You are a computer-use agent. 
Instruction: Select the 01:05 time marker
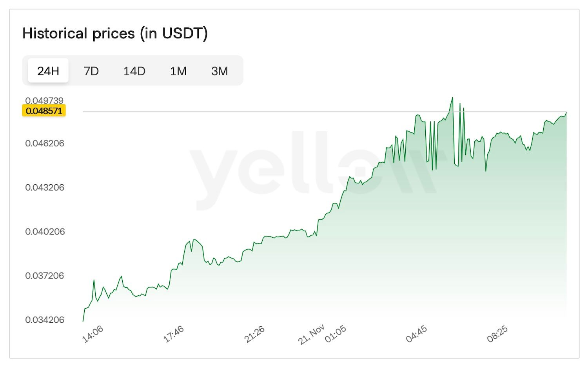336,334
